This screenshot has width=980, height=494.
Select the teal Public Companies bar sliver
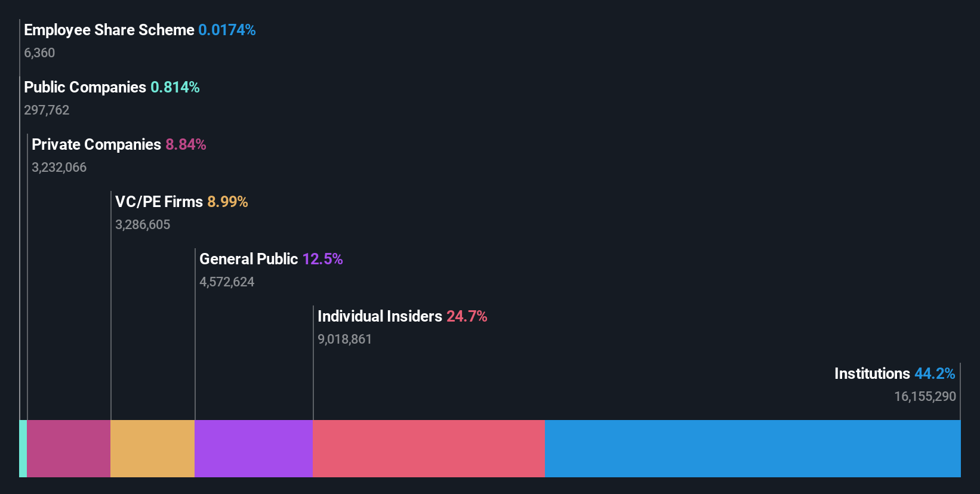tap(23, 449)
